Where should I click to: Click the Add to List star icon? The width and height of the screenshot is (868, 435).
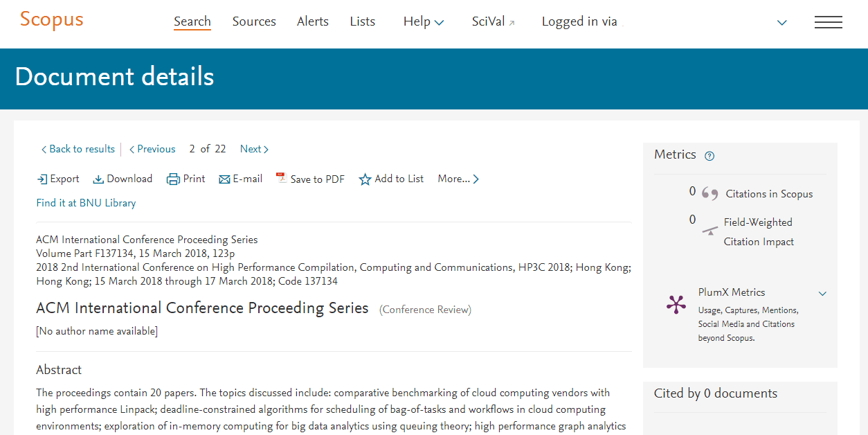pos(365,179)
